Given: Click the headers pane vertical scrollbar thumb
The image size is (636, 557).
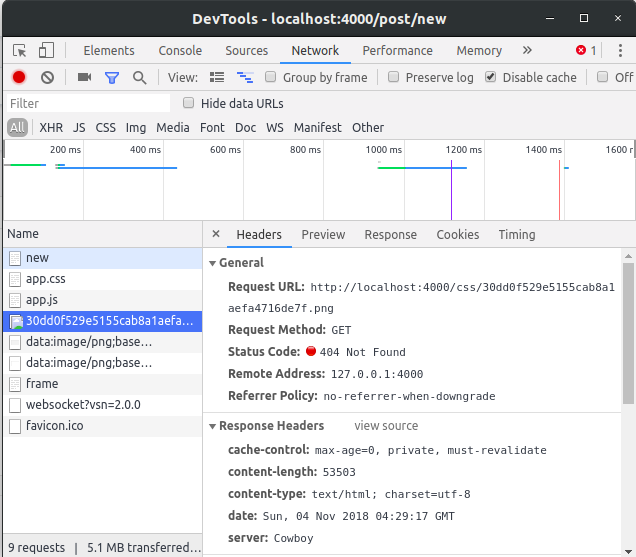Looking at the screenshot, I should point(628,333).
